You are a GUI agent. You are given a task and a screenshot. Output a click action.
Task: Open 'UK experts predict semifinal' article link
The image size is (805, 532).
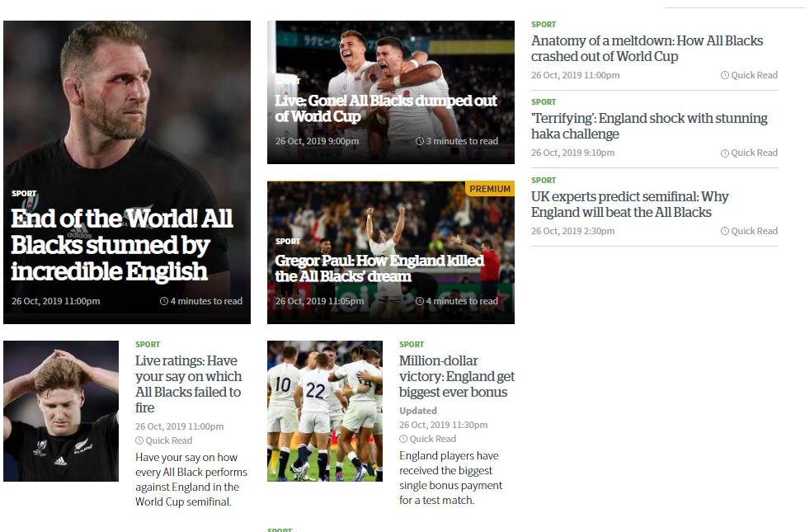629,205
